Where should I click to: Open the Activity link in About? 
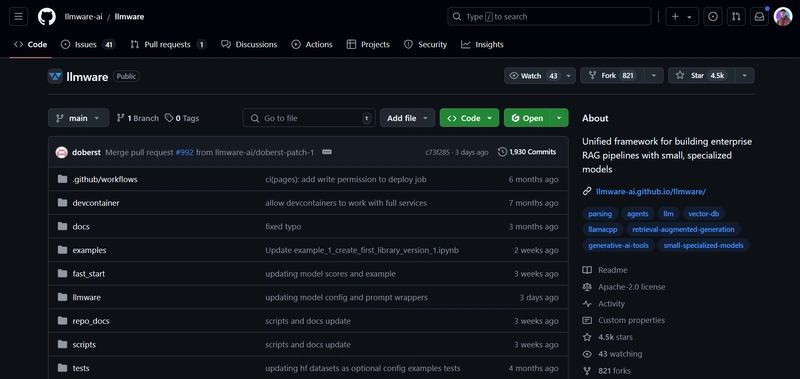coord(611,304)
